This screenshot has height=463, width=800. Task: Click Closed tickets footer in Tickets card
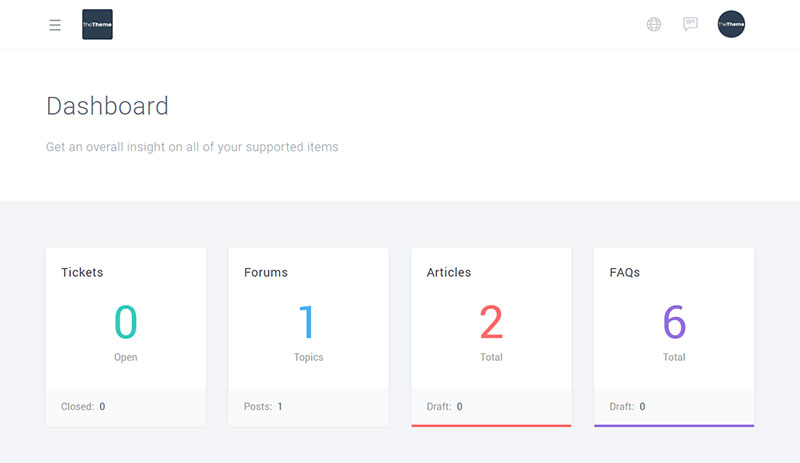point(83,407)
